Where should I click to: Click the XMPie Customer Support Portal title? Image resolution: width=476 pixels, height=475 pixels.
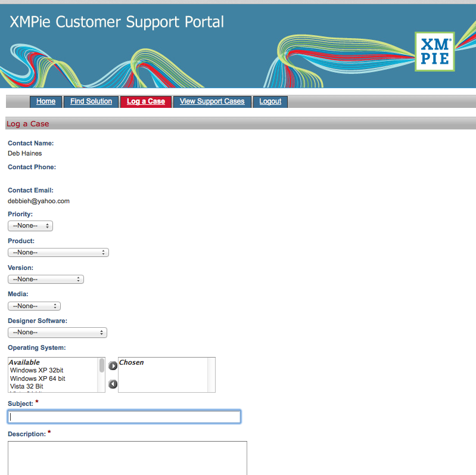pos(117,22)
